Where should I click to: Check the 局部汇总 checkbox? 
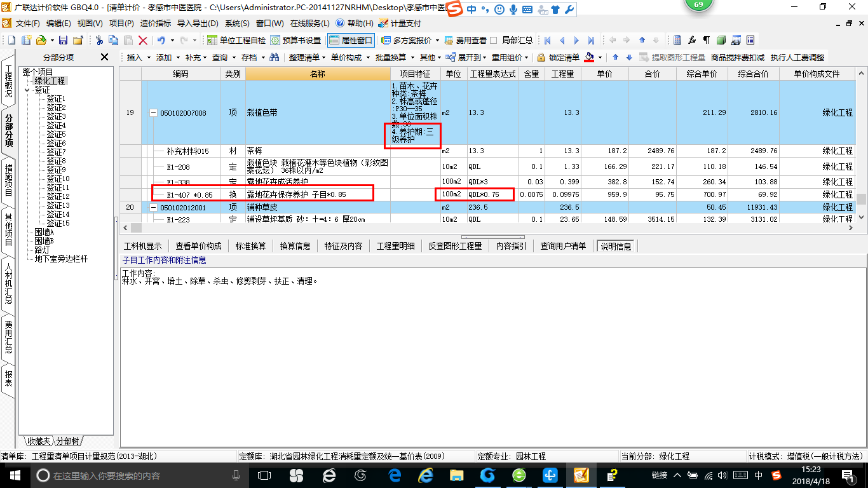pos(494,40)
